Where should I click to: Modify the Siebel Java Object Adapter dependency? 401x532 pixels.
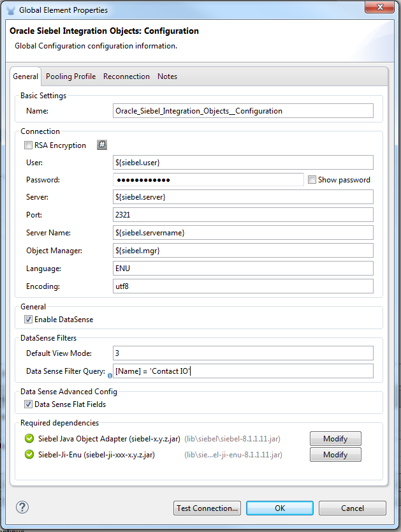[335, 439]
